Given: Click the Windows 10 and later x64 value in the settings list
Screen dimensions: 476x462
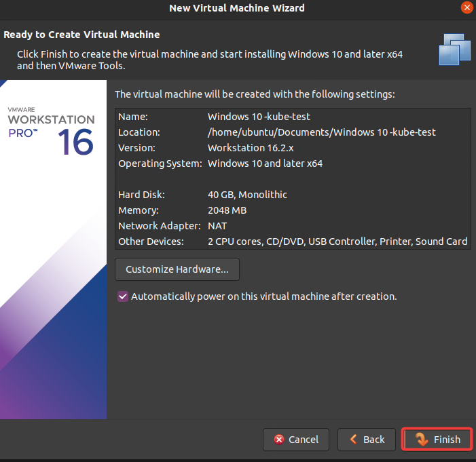Looking at the screenshot, I should 265,163.
